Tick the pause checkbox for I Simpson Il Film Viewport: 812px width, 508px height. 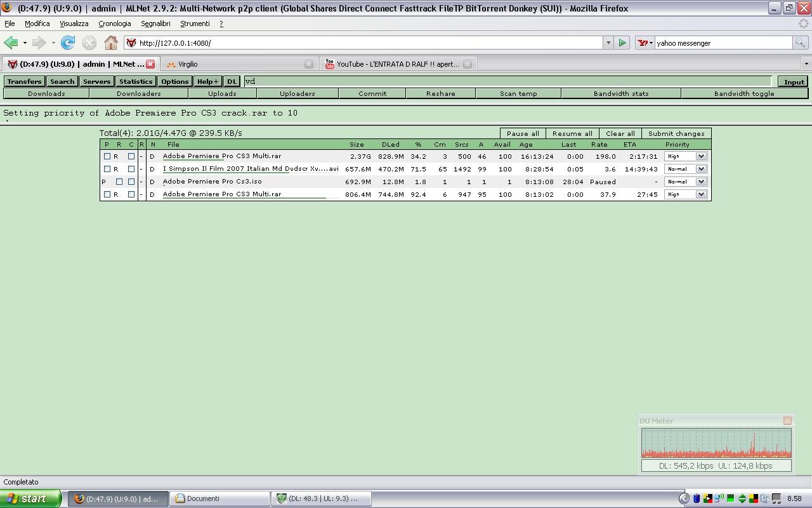tap(107, 169)
